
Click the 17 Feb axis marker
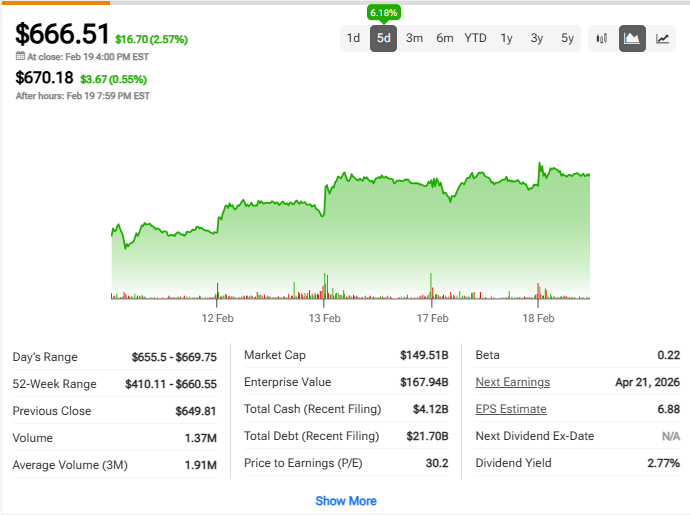(x=433, y=318)
